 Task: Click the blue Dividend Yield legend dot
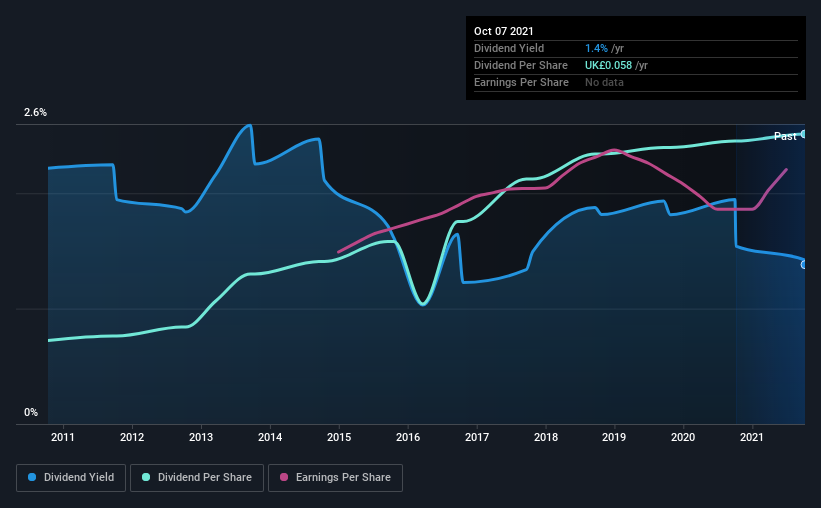32,477
